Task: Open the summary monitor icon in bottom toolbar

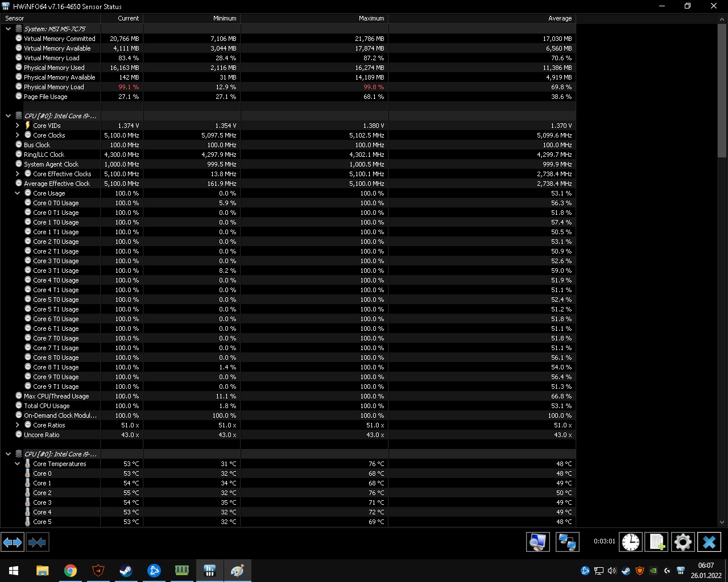Action: (x=537, y=542)
